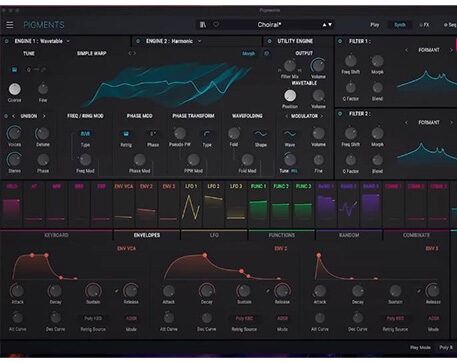This screenshot has width=457, height=363.
Task: Open the hamburger main menu
Action: (x=10, y=25)
